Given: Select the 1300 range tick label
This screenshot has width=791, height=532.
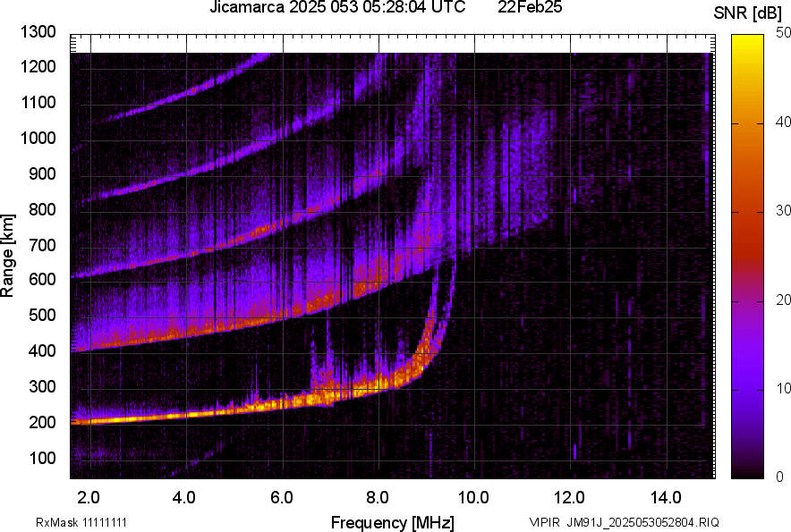Looking at the screenshot, I should click(38, 32).
